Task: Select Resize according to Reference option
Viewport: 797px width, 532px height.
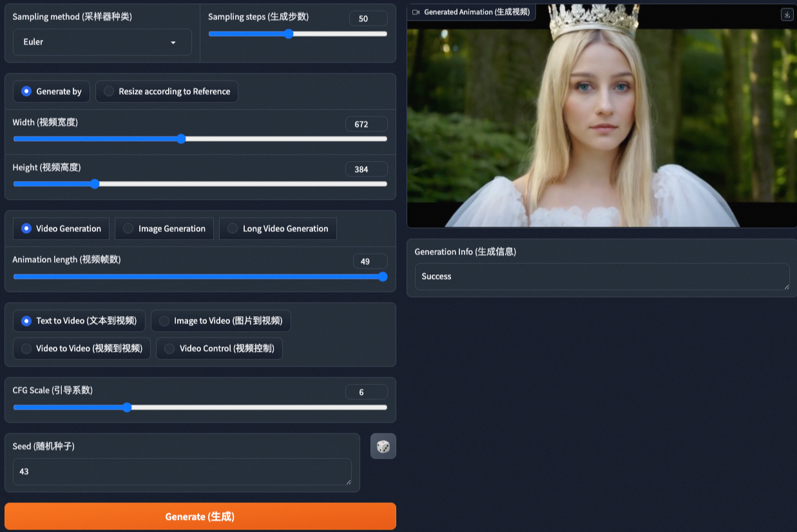Action: tap(167, 91)
